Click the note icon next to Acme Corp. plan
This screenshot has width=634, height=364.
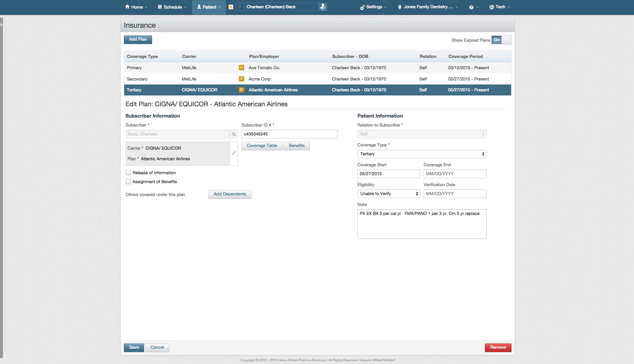(241, 79)
